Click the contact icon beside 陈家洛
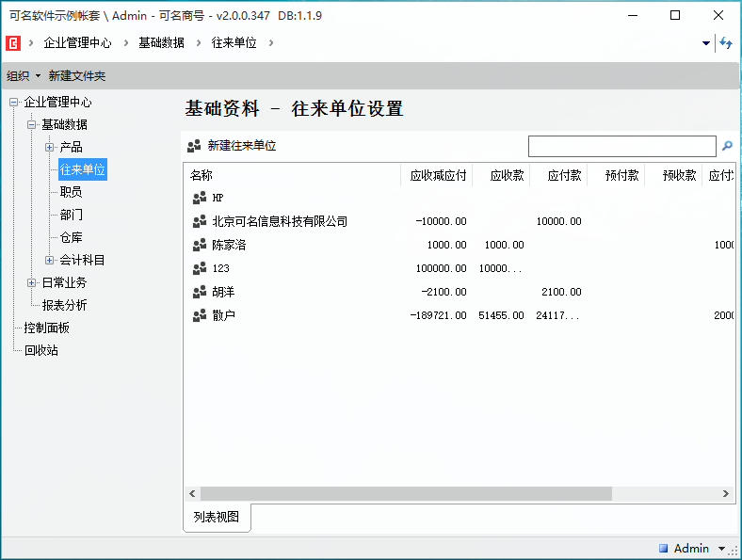742x560 pixels. point(199,245)
